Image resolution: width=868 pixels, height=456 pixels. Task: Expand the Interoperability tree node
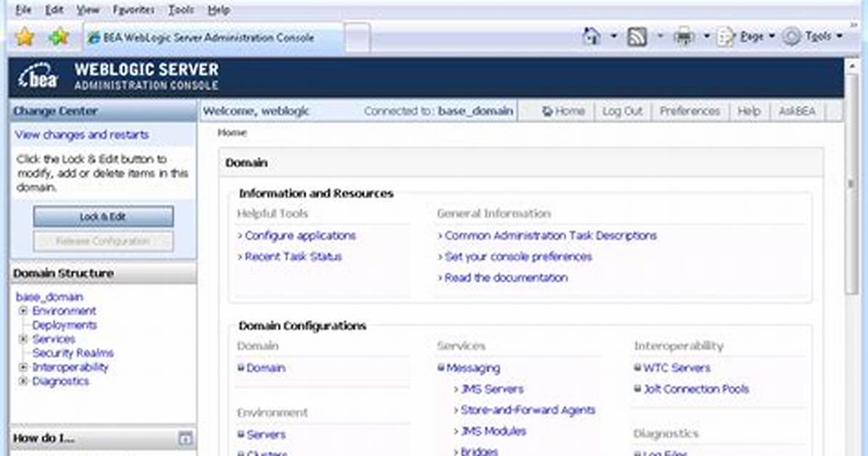click(x=23, y=367)
